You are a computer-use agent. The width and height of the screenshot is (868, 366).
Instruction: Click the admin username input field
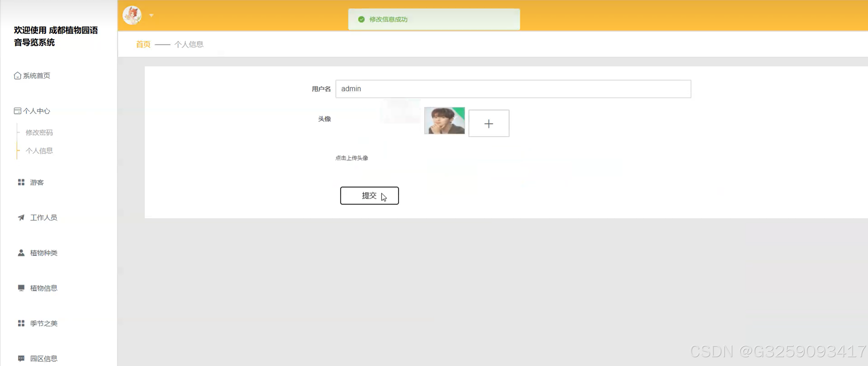[x=512, y=88]
